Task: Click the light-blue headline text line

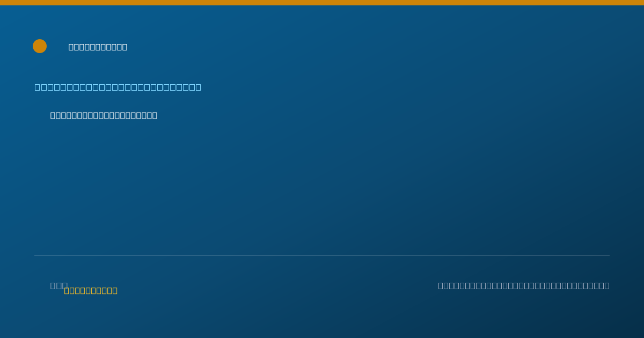Action: coord(118,87)
